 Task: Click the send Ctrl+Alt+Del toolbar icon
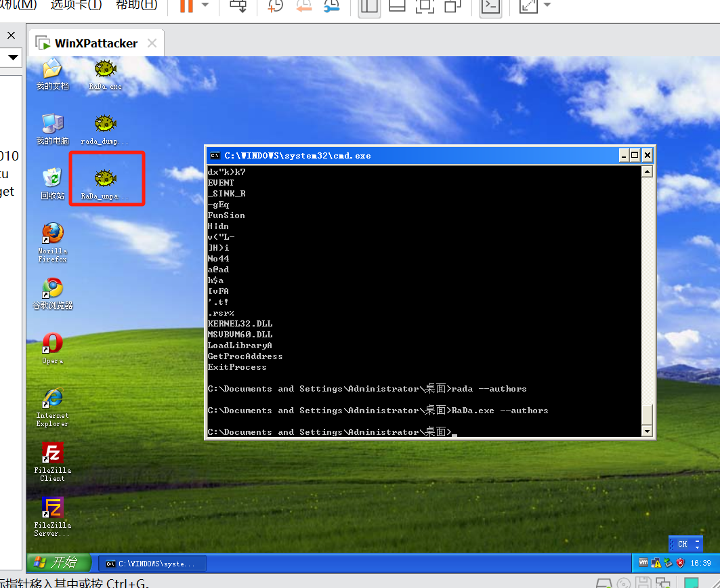click(238, 5)
